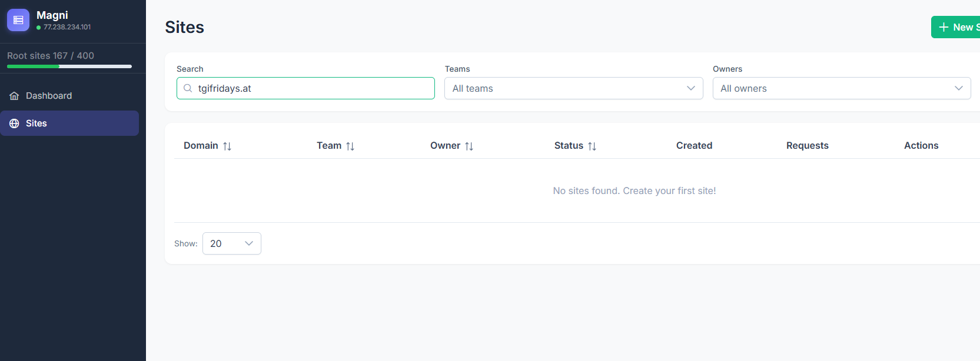980x361 pixels.
Task: Click the Root sites usage progress bar
Action: (69, 66)
